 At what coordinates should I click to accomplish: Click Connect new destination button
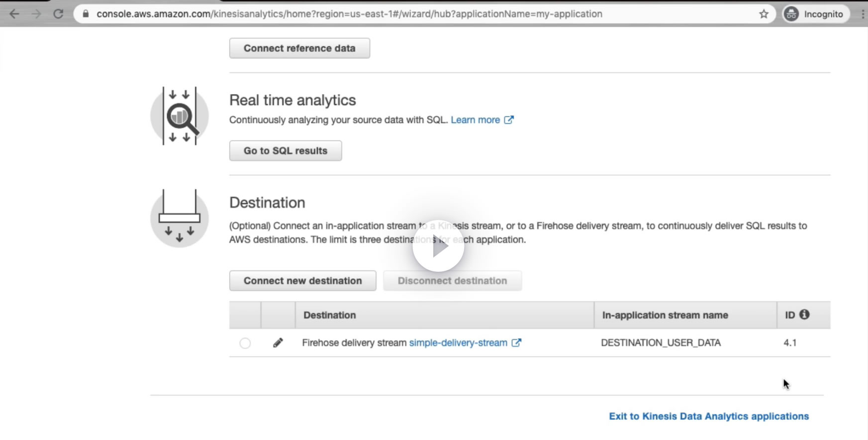pos(302,281)
